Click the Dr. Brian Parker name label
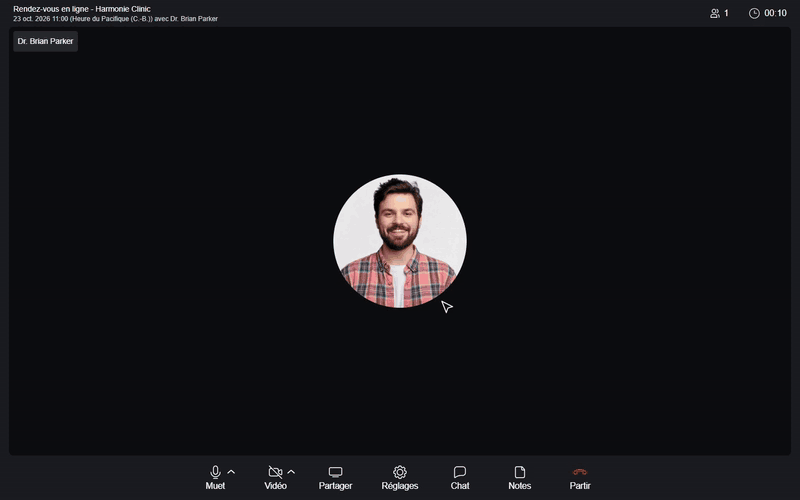 [x=45, y=41]
